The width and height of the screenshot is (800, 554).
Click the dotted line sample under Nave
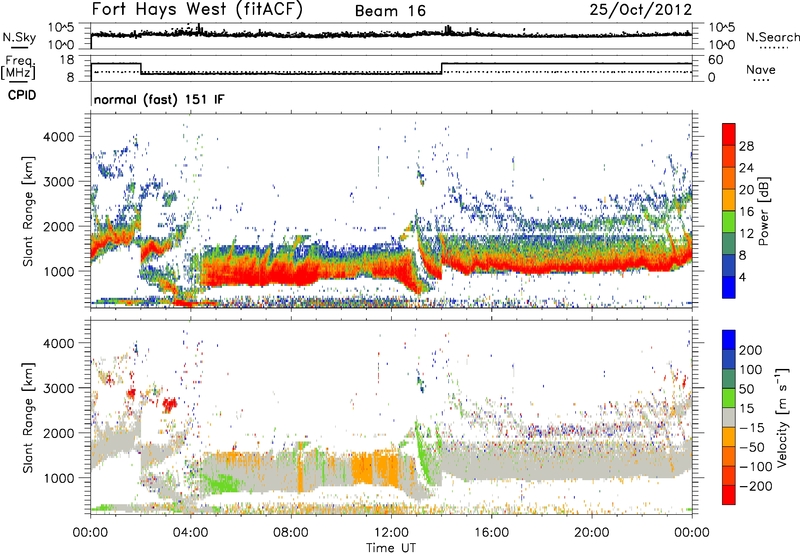point(761,80)
